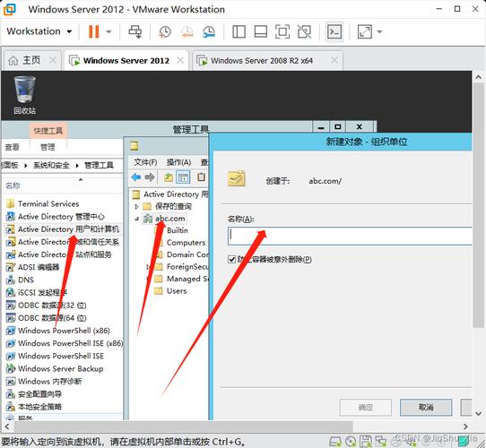Viewport: 486px width, 448px height.
Task: Uncheck 防止容器被意外删除 checkbox
Action: coord(231,259)
